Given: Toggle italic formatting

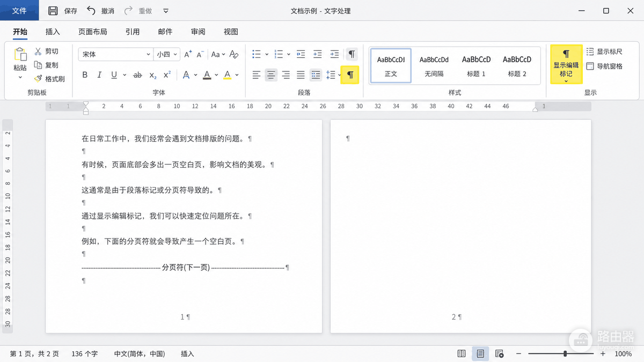Looking at the screenshot, I should (99, 75).
